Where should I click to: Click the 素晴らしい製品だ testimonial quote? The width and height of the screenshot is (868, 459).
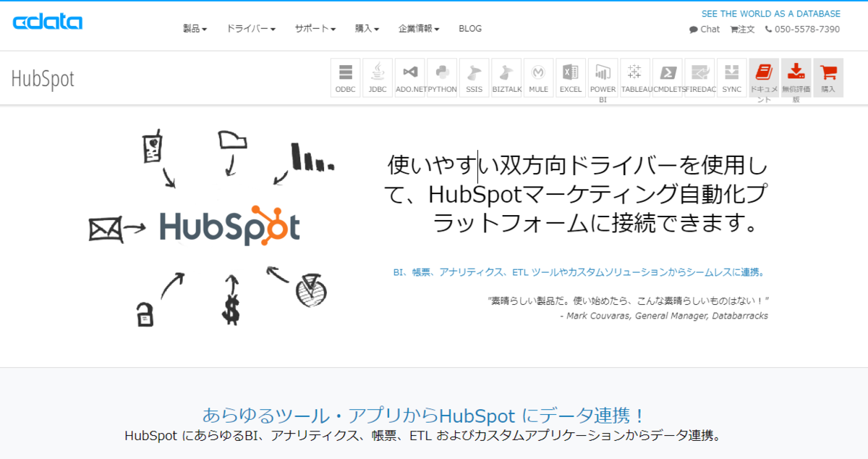(x=628, y=300)
